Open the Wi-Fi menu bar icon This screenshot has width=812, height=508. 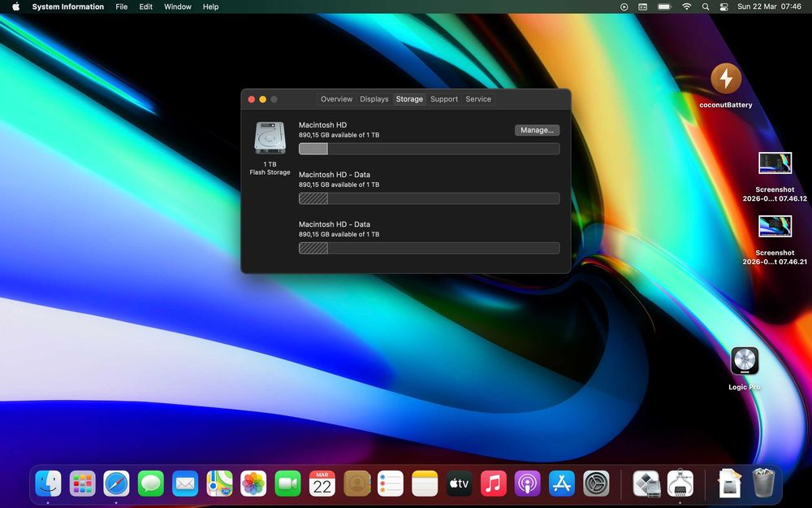click(687, 7)
